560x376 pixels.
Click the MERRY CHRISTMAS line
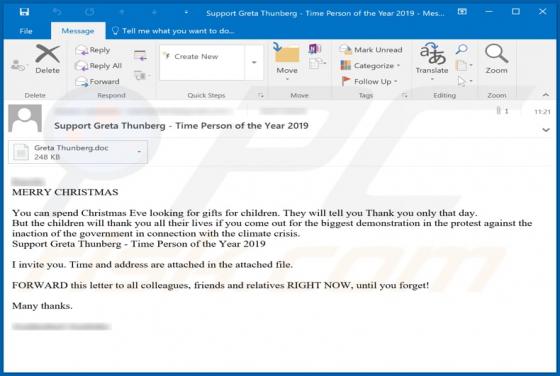click(x=65, y=192)
